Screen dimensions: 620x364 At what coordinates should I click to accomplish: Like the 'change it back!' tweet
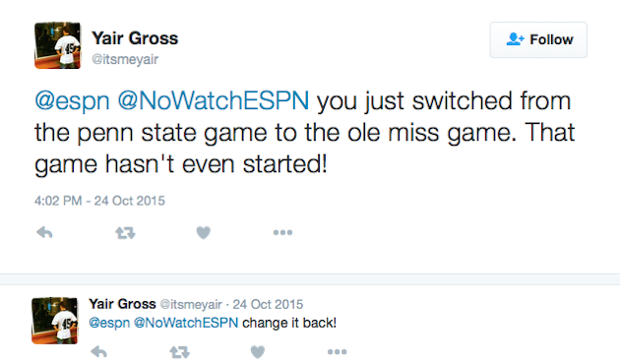pyautogui.click(x=258, y=351)
